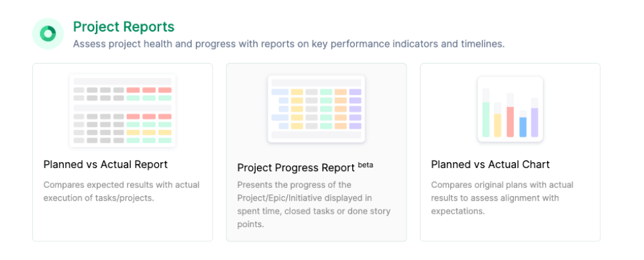644x260 pixels.
Task: Click the purple bar in chart thumbnail
Action: point(535,122)
